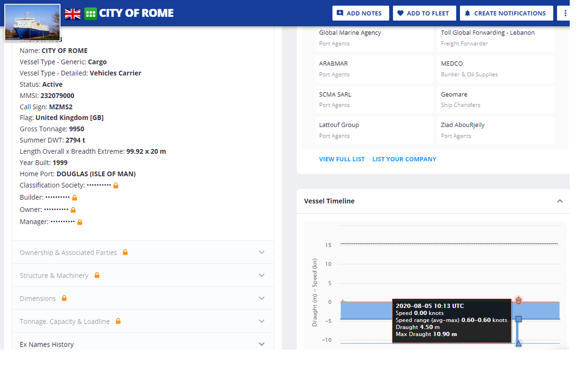Collapse the Vessel Timeline panel

(x=560, y=201)
